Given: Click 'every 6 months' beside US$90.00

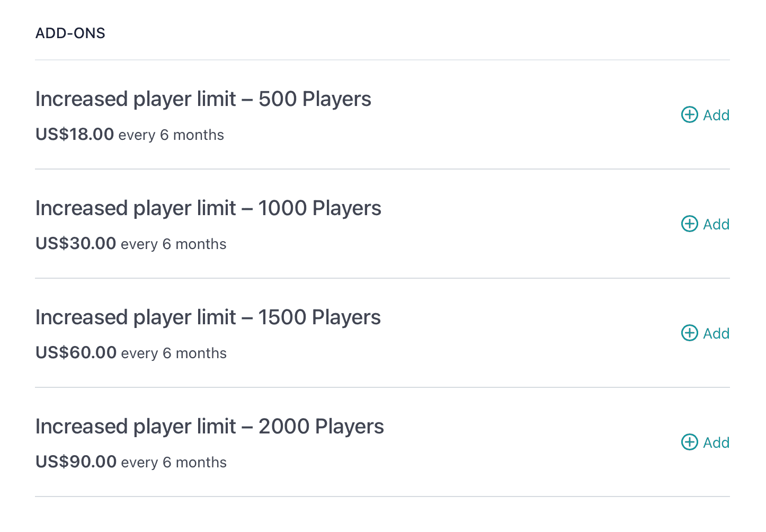Looking at the screenshot, I should 174,463.
